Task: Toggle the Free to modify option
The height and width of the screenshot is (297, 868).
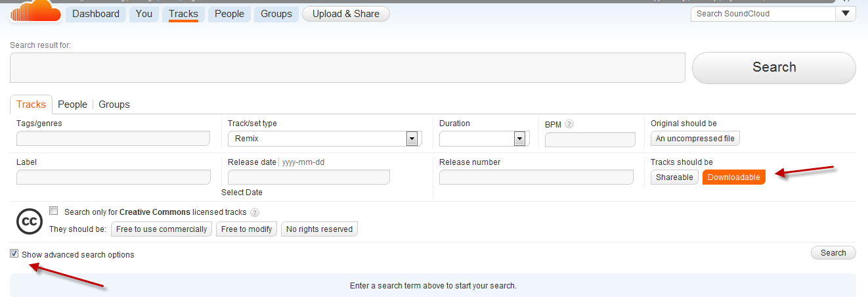Action: coord(246,229)
